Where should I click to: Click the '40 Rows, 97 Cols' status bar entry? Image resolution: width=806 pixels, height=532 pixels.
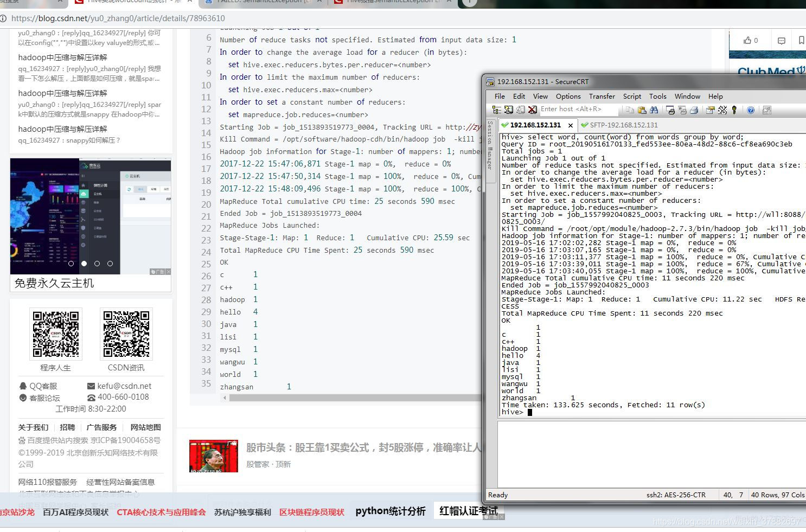(777, 495)
